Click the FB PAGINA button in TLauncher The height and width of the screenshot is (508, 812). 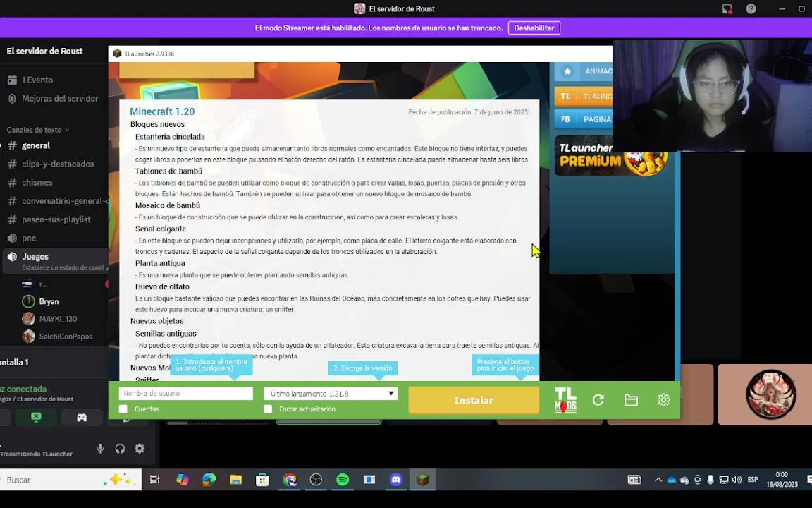[x=584, y=119]
